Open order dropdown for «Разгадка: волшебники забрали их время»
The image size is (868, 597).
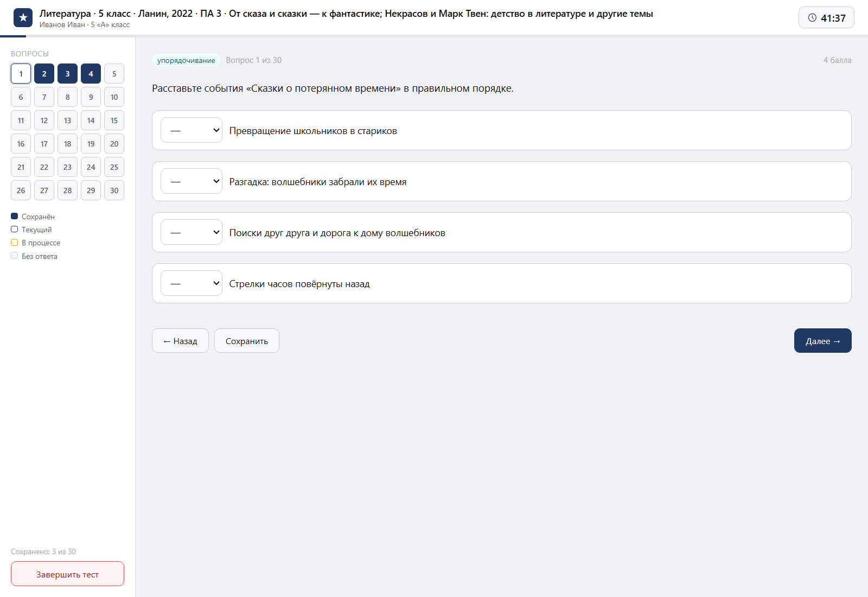192,181
